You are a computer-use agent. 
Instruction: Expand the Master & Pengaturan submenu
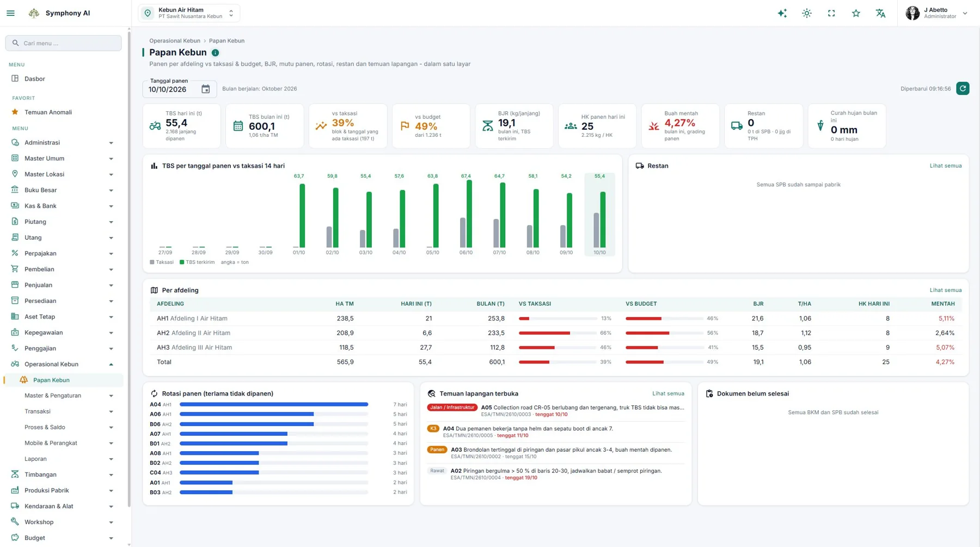[x=63, y=396]
